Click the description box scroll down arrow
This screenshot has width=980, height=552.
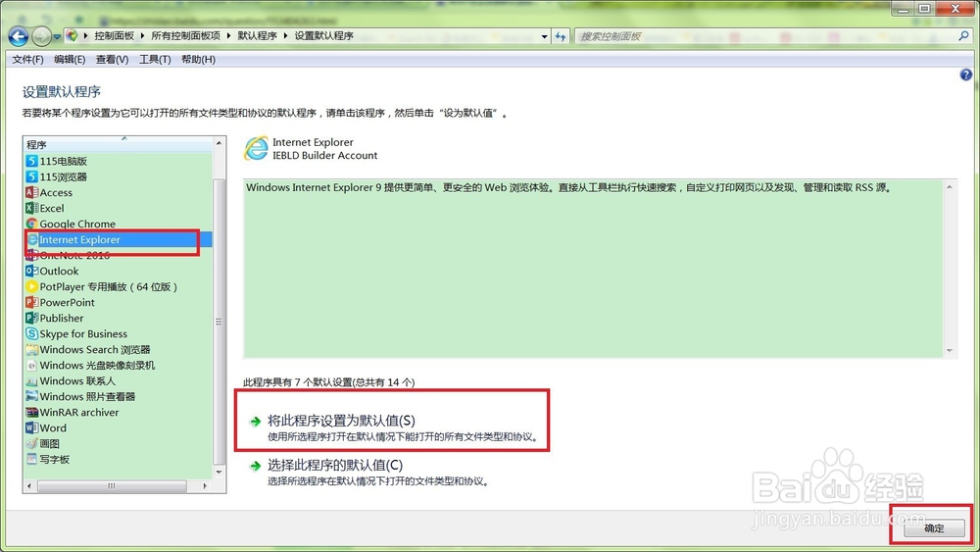950,351
